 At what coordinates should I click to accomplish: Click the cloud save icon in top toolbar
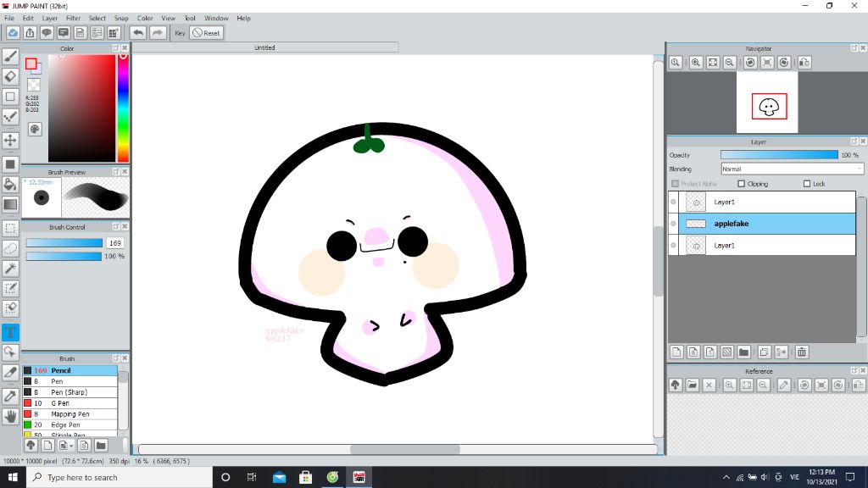[13, 33]
